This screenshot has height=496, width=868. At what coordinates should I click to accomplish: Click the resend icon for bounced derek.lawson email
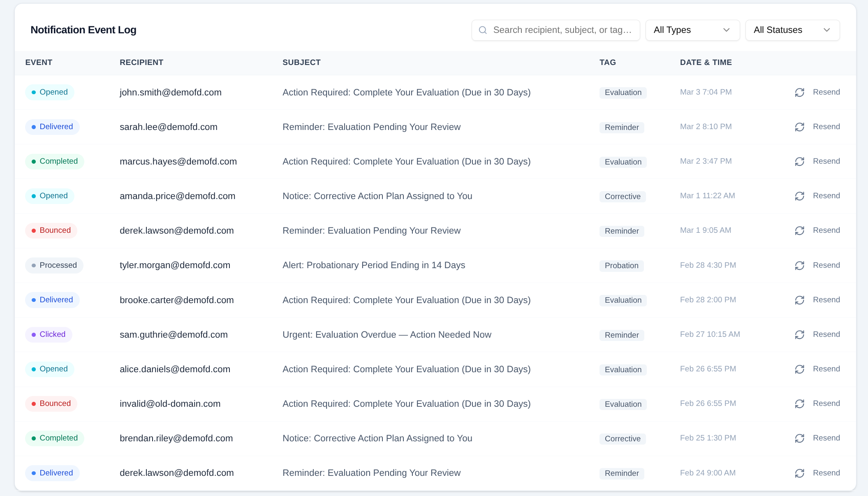coord(799,230)
